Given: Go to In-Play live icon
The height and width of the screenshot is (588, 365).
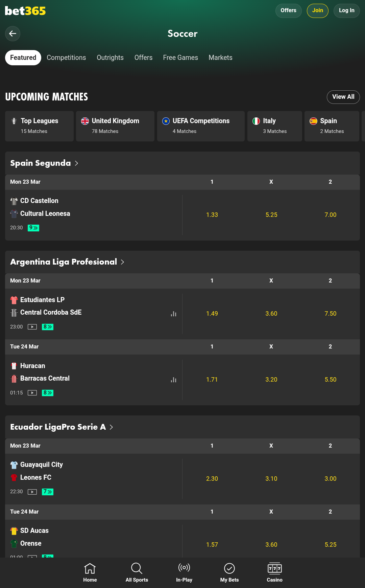Looking at the screenshot, I should coord(184,572).
